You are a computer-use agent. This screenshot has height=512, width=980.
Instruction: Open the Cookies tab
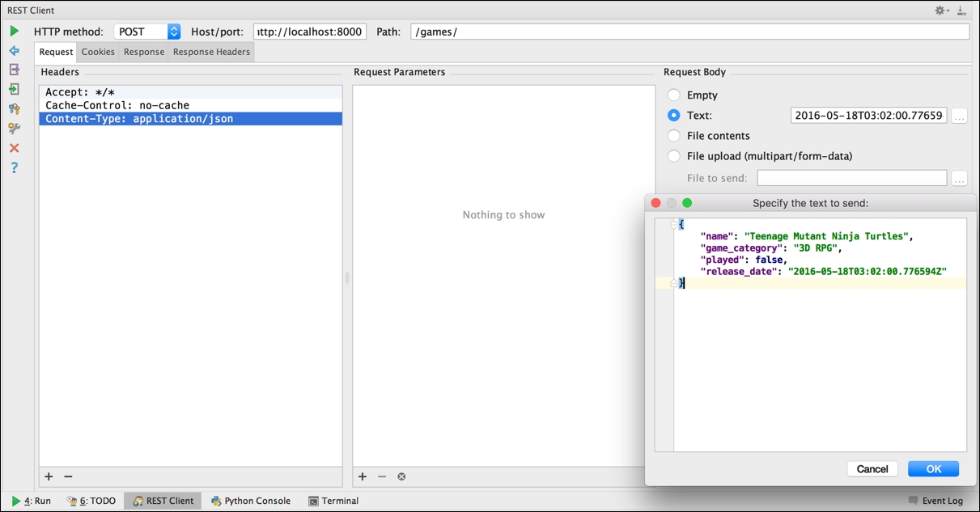(x=98, y=51)
